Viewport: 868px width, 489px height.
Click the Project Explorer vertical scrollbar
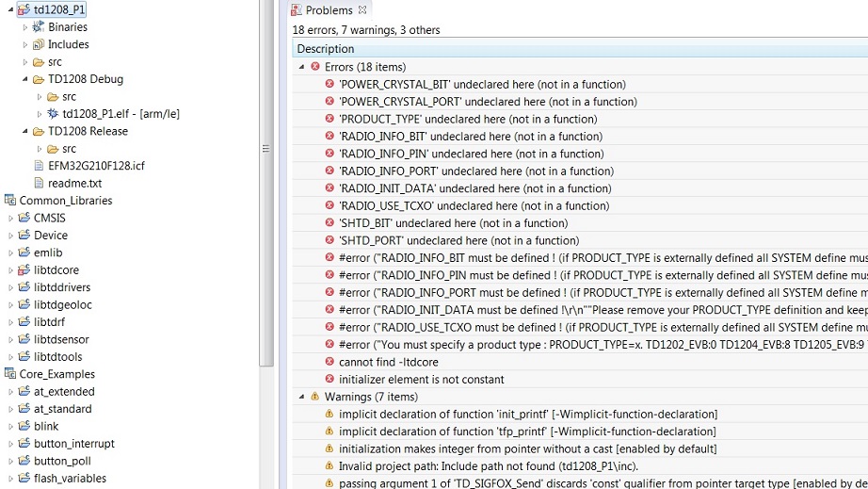266,183
